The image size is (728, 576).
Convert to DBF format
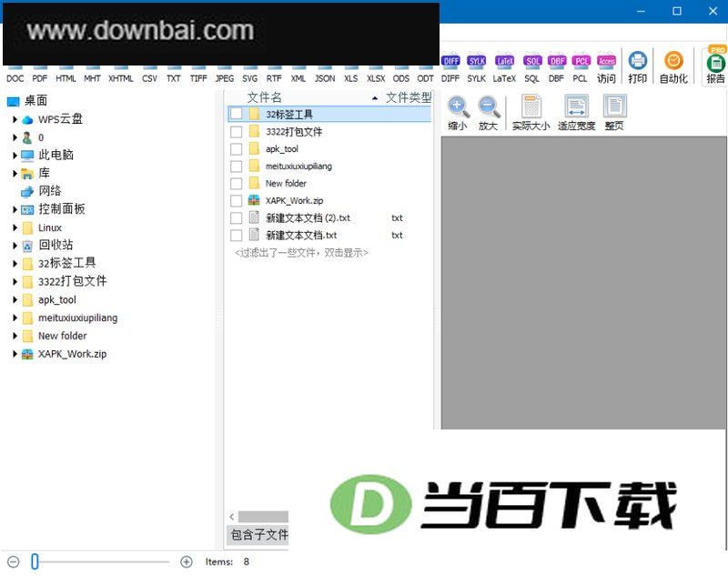[556, 67]
